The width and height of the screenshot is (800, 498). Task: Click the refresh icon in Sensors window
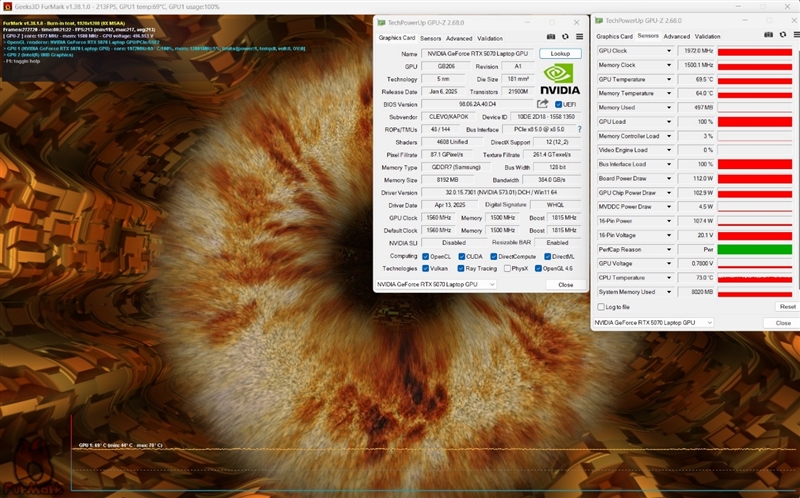(782, 36)
